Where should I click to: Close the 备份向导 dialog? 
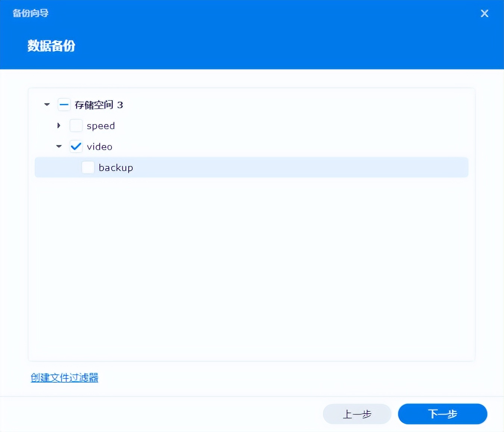pos(484,13)
